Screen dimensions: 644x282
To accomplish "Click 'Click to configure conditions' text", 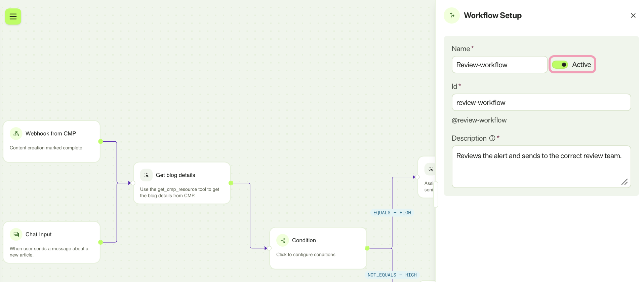I will click(306, 254).
